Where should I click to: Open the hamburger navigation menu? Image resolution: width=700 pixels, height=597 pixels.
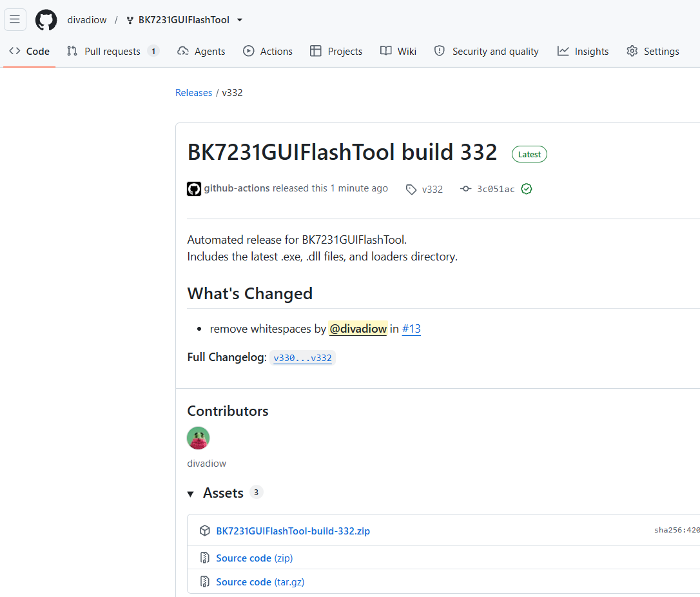[15, 19]
